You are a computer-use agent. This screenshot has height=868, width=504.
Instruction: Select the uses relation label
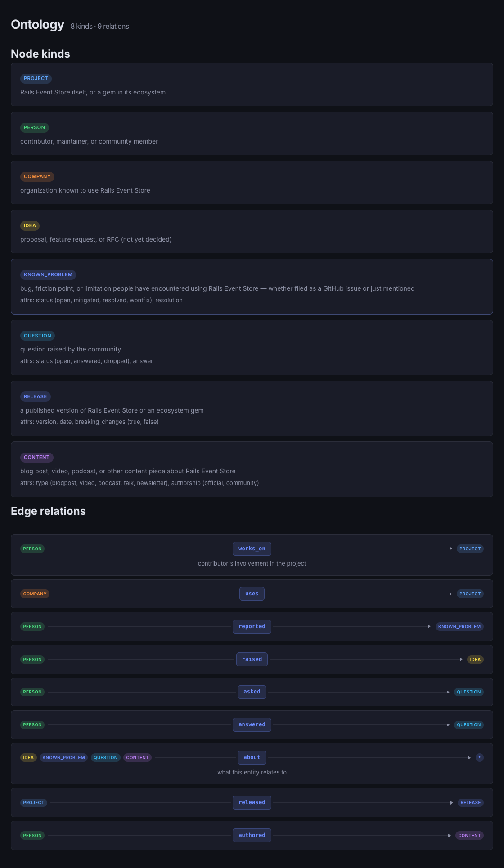click(x=252, y=594)
